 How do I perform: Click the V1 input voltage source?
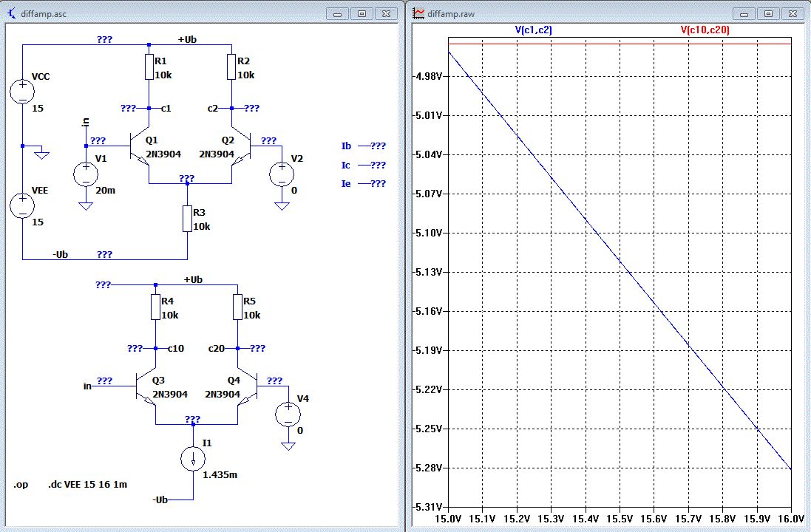click(85, 174)
